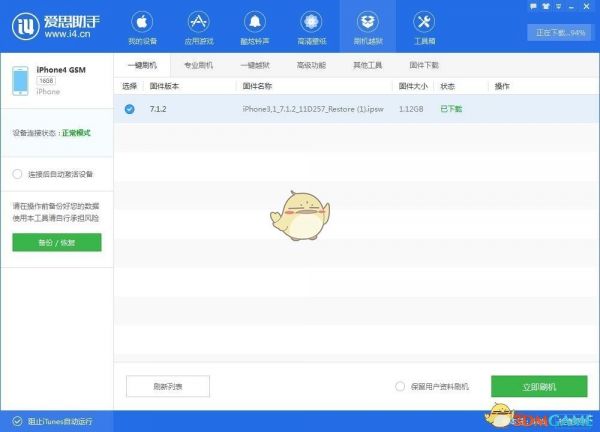
Task: Open the 应用游戏 apps and games section
Action: [x=199, y=28]
